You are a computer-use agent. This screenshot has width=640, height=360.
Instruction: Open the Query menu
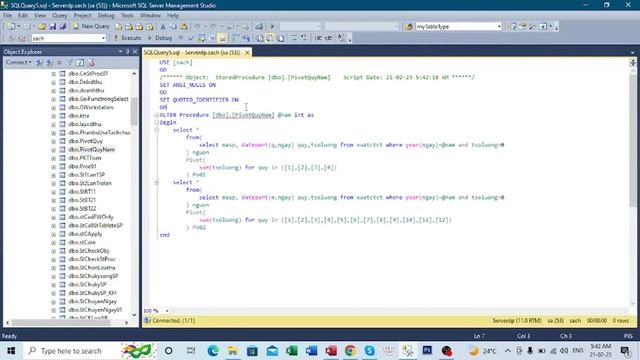pyautogui.click(x=60, y=16)
